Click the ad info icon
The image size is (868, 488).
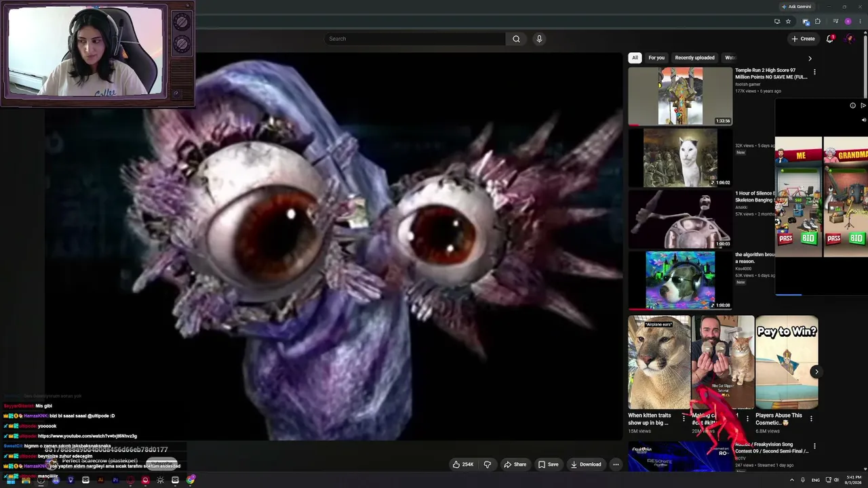(853, 105)
